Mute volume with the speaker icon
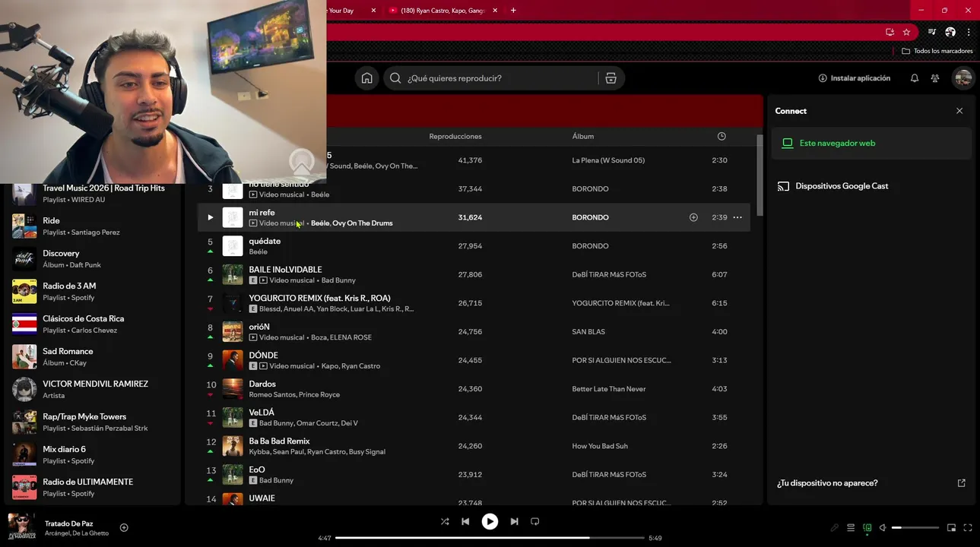Screen dimensions: 980x547 883,528
